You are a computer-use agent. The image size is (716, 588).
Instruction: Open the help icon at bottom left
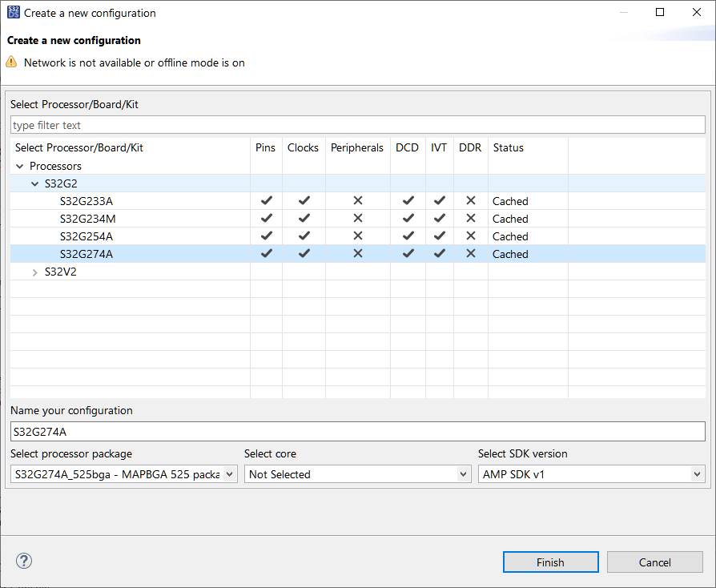tap(23, 561)
